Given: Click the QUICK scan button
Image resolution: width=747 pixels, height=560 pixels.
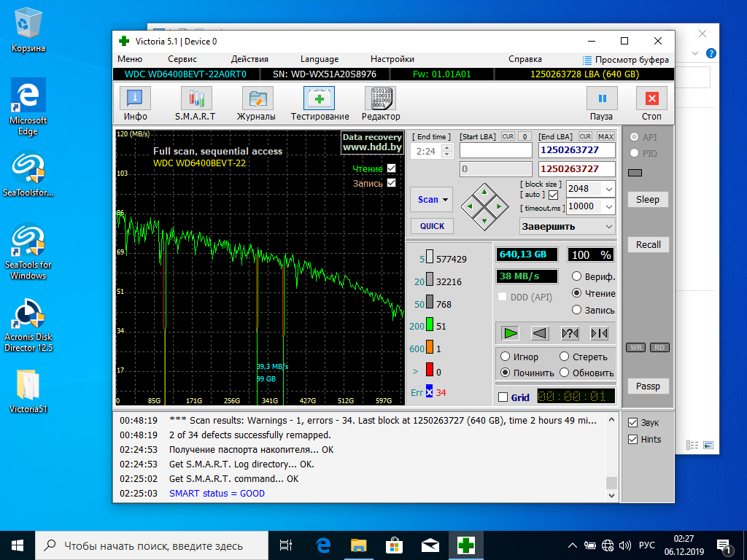Looking at the screenshot, I should point(432,226).
